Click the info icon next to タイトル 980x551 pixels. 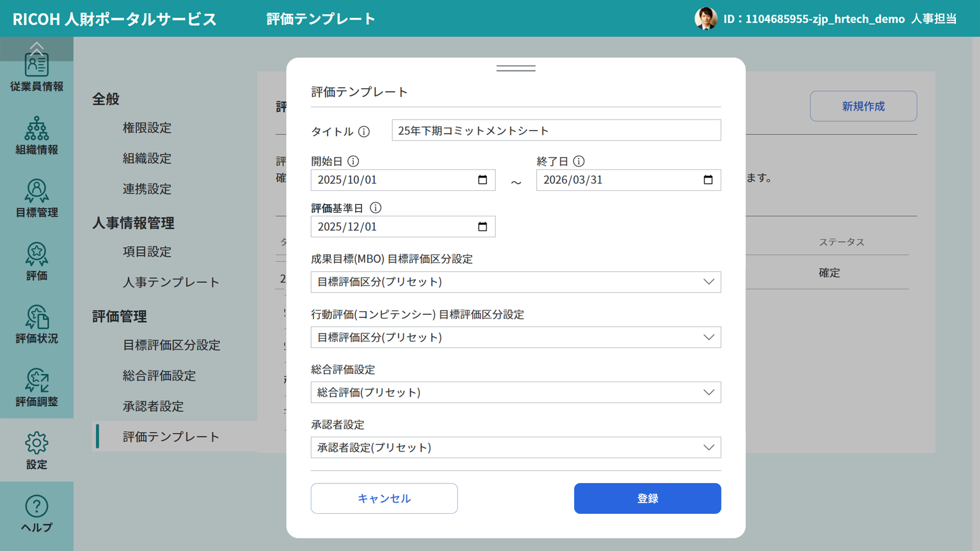point(364,132)
